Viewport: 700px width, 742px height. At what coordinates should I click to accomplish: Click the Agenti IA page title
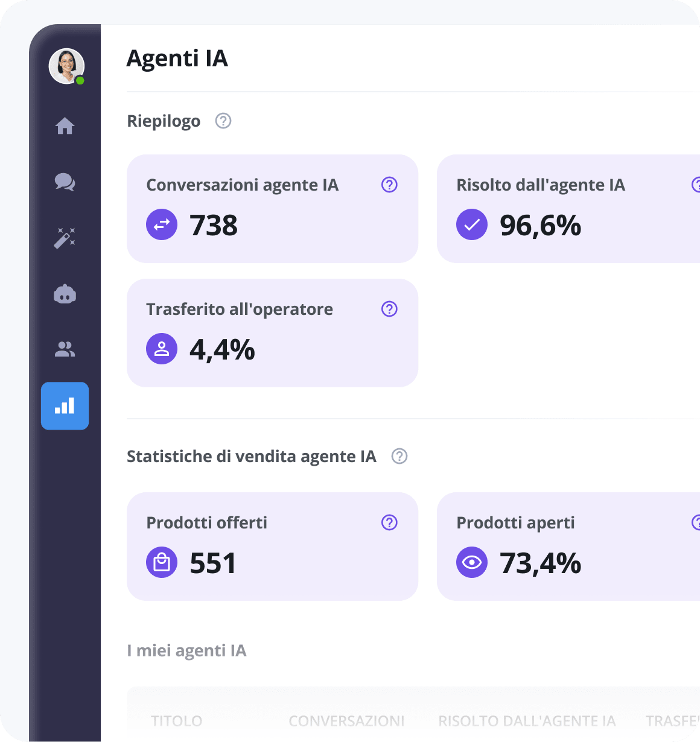(x=177, y=59)
